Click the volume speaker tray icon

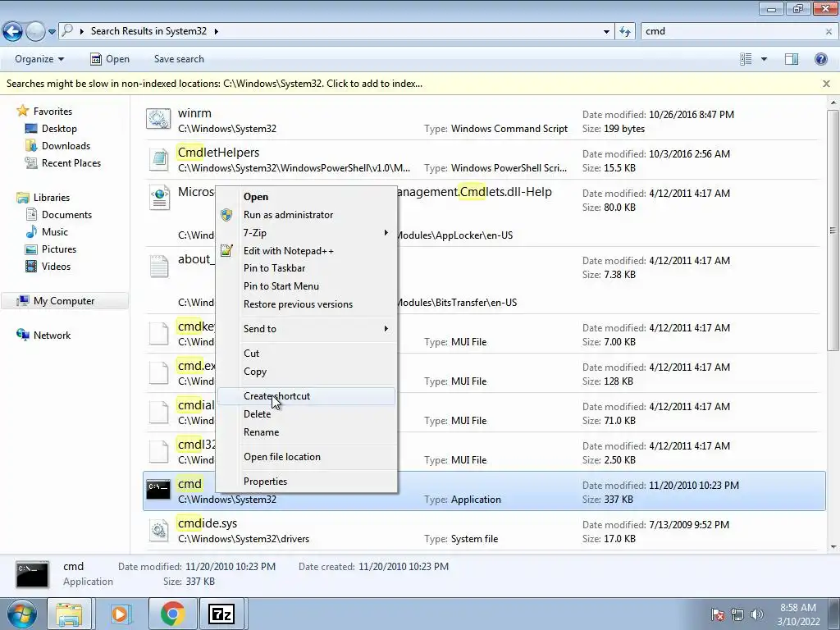pos(757,614)
